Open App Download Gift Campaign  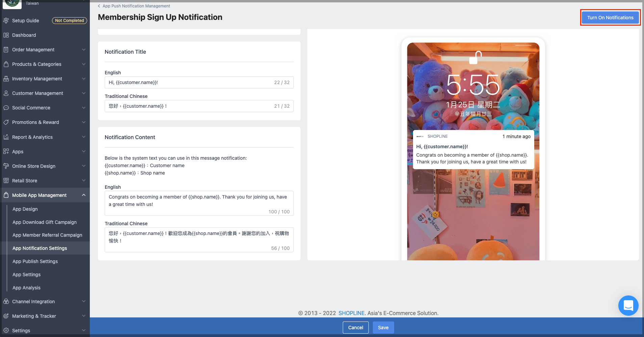(x=45, y=222)
